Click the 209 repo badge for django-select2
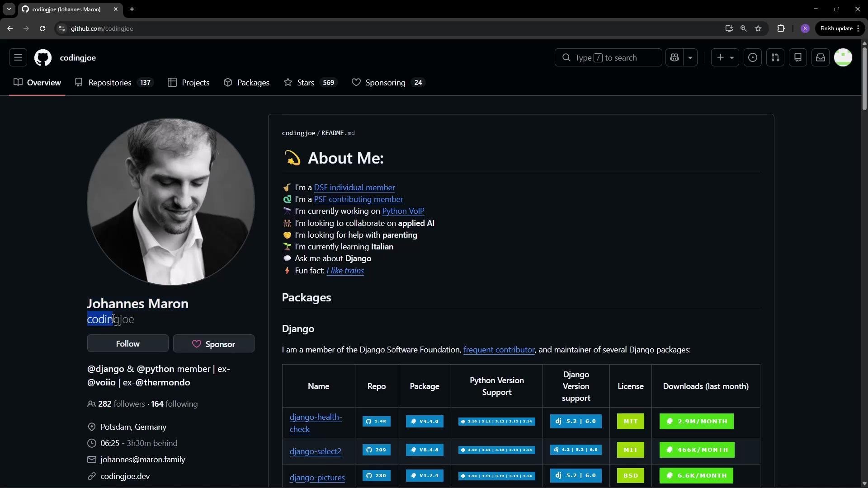 377,450
